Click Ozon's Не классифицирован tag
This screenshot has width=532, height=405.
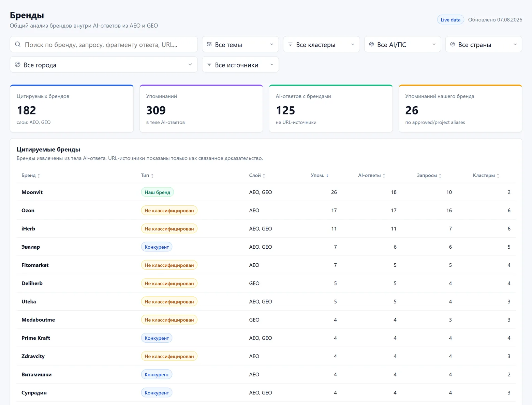(x=169, y=211)
